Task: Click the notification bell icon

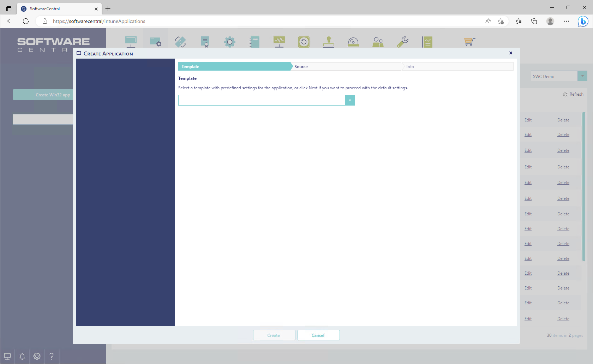Action: coord(22,356)
